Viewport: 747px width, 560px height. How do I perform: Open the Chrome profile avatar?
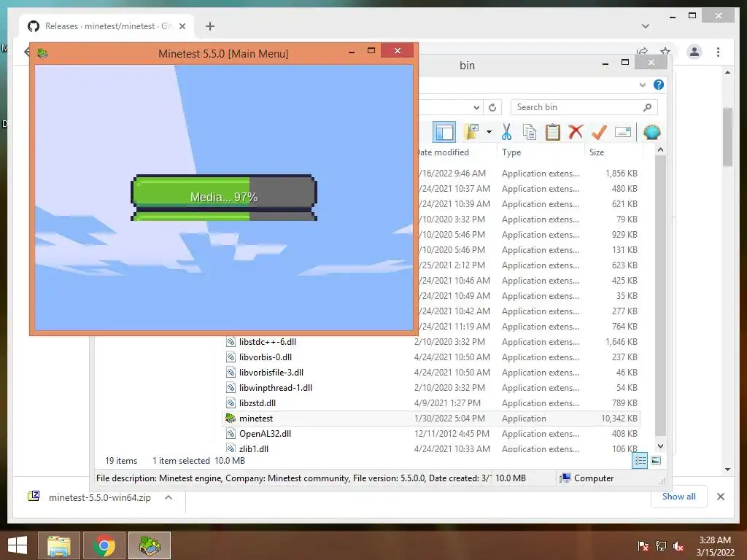tap(694, 52)
